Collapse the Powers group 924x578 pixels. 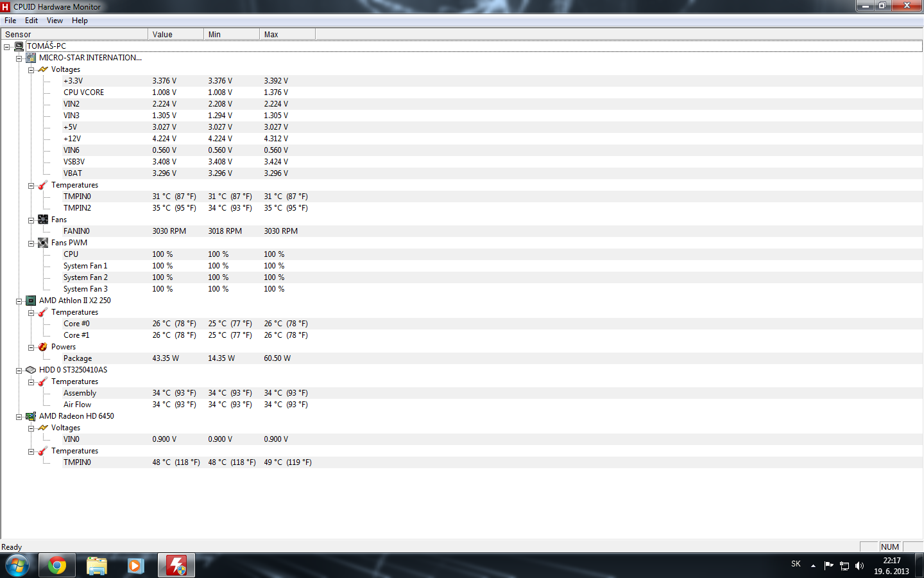pos(31,347)
